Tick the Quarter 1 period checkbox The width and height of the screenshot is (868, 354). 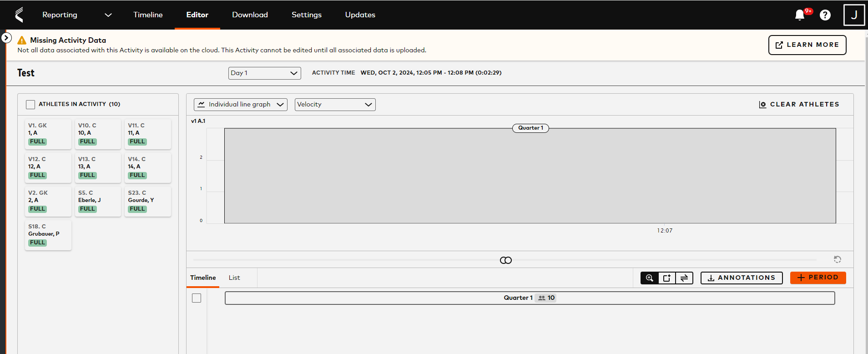click(197, 298)
